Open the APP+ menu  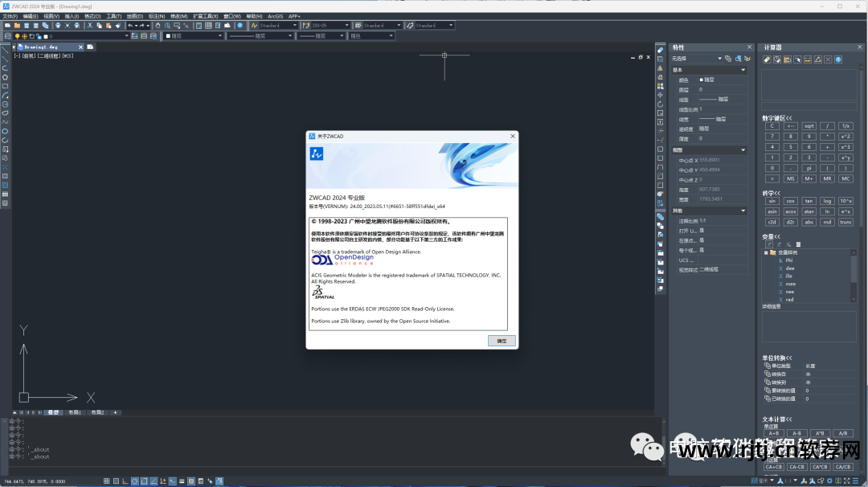294,16
